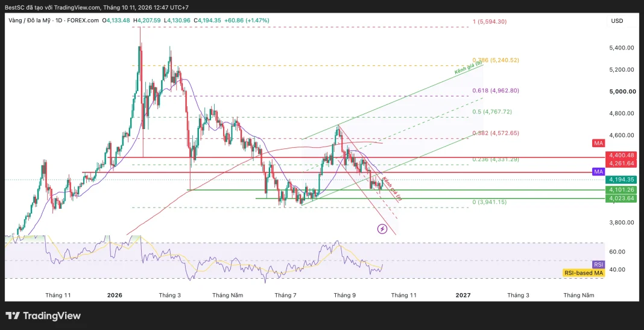The image size is (644, 330).
Task: Select the USD currency label
Action: (617, 21)
